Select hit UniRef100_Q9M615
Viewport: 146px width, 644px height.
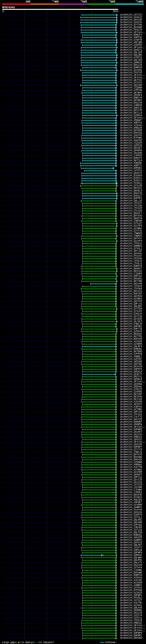coord(131,63)
